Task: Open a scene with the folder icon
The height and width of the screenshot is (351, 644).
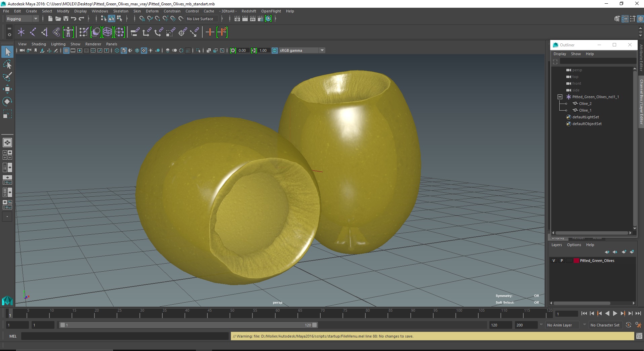Action: coord(58,19)
